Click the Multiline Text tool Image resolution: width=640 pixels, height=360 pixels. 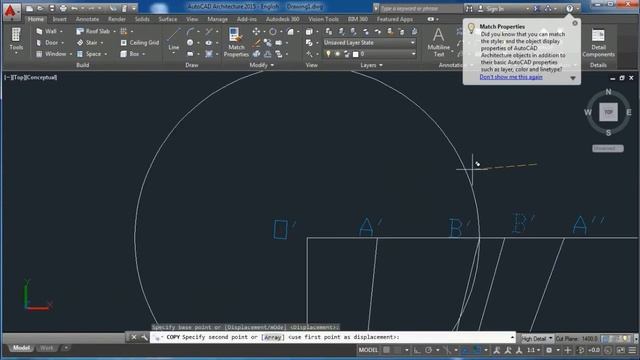coord(438,42)
